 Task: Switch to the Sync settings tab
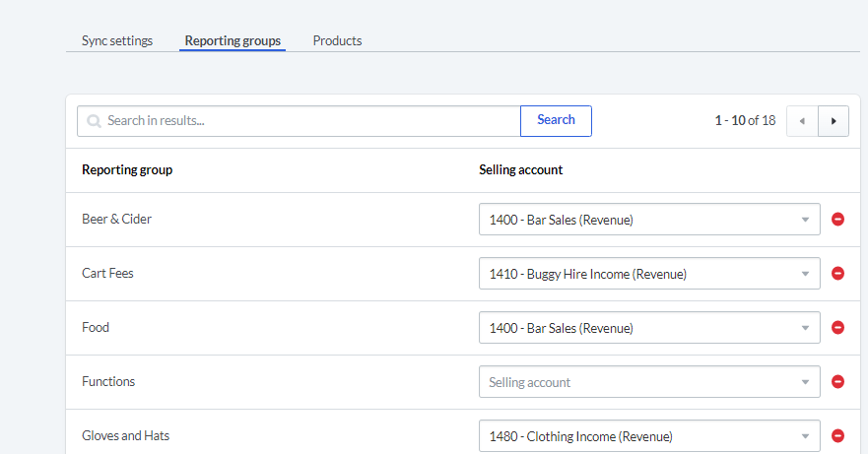click(x=117, y=41)
